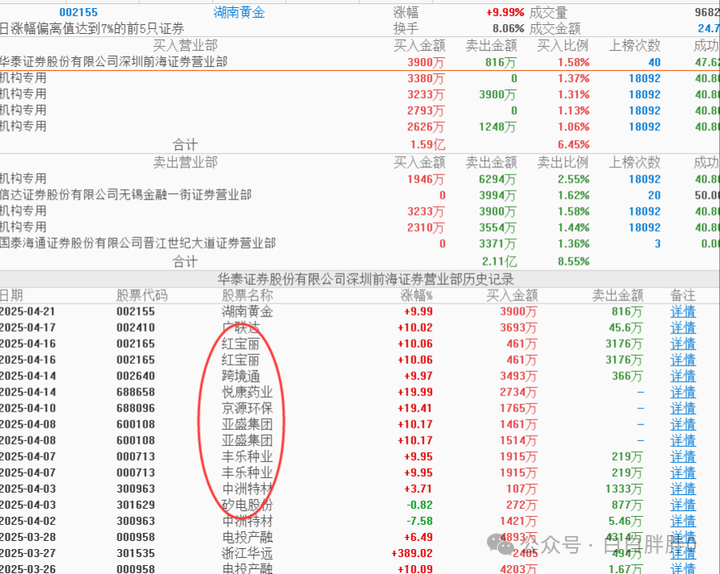This screenshot has height=574, width=720.
Task: Open 详情 link in the 京源环保 row
Action: coord(683,408)
